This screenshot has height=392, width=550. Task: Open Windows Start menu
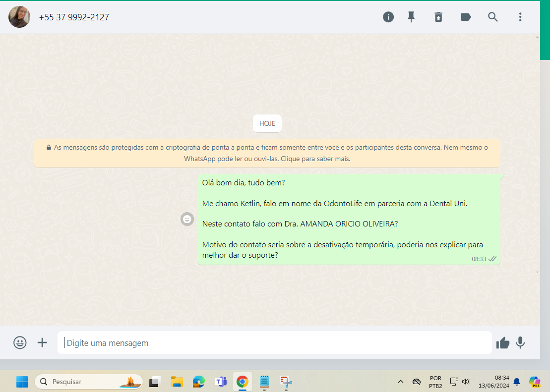(x=22, y=382)
